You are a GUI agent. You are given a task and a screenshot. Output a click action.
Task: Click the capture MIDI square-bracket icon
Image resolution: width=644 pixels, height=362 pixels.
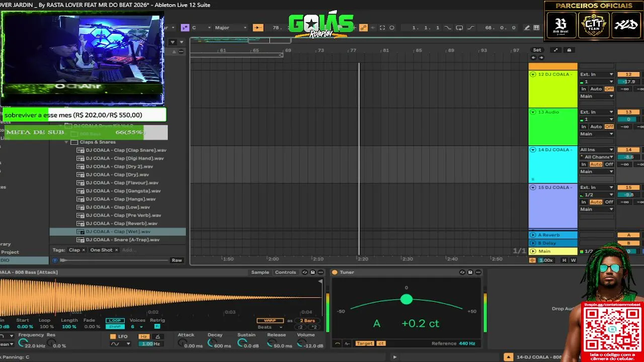pyautogui.click(x=382, y=28)
